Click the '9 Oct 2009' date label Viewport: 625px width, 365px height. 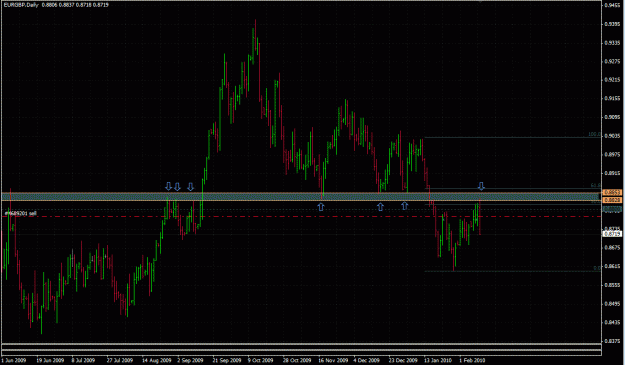[x=261, y=360]
